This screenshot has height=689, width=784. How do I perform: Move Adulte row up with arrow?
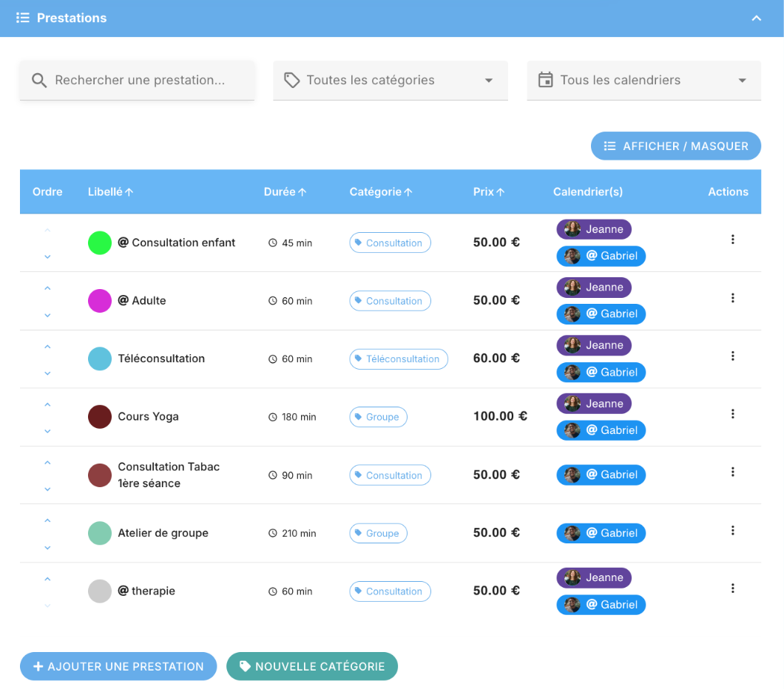pos(47,288)
